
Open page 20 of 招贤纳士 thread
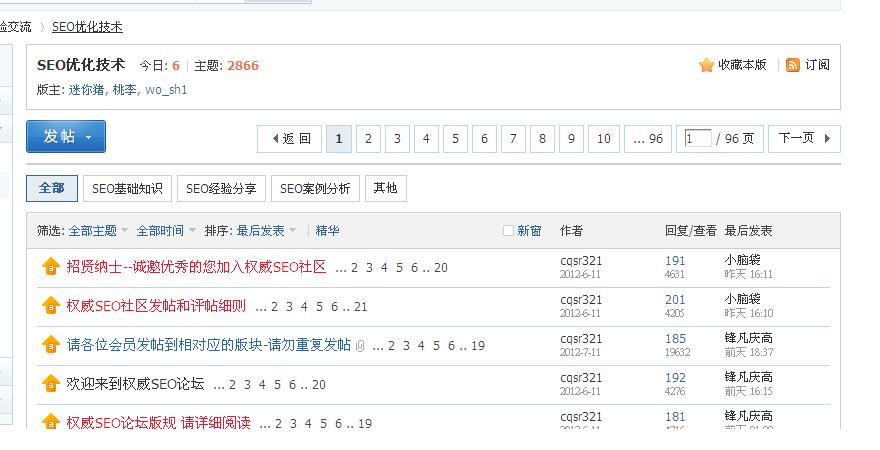441,268
